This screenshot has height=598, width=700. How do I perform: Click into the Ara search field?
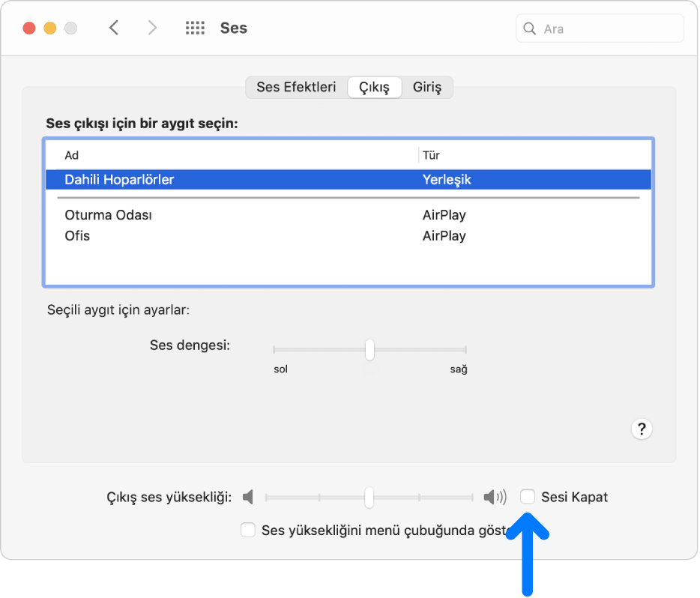coord(600,28)
